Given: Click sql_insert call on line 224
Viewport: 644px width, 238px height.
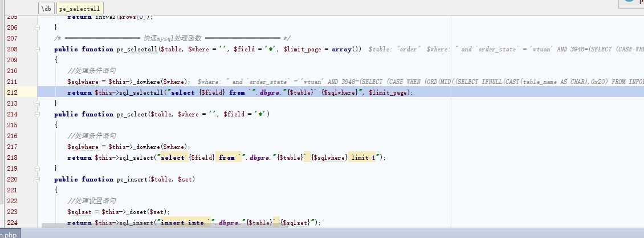Looking at the screenshot, I should [136, 223].
